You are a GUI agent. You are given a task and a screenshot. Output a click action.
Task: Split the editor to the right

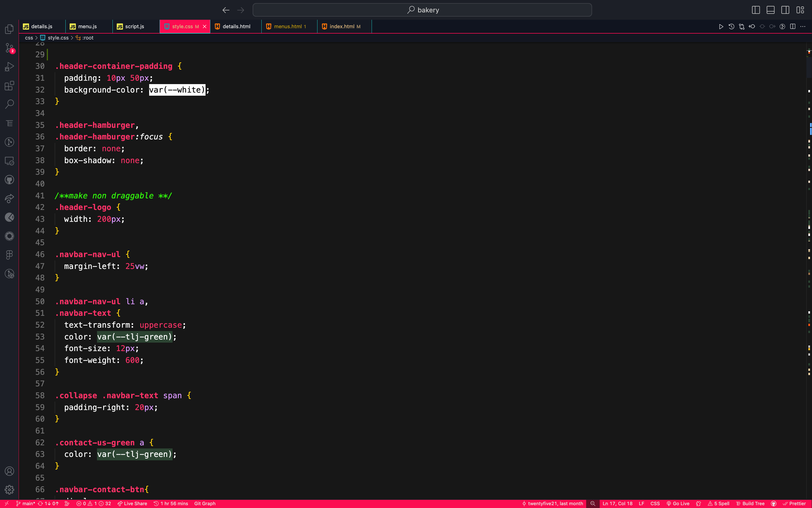tap(793, 27)
